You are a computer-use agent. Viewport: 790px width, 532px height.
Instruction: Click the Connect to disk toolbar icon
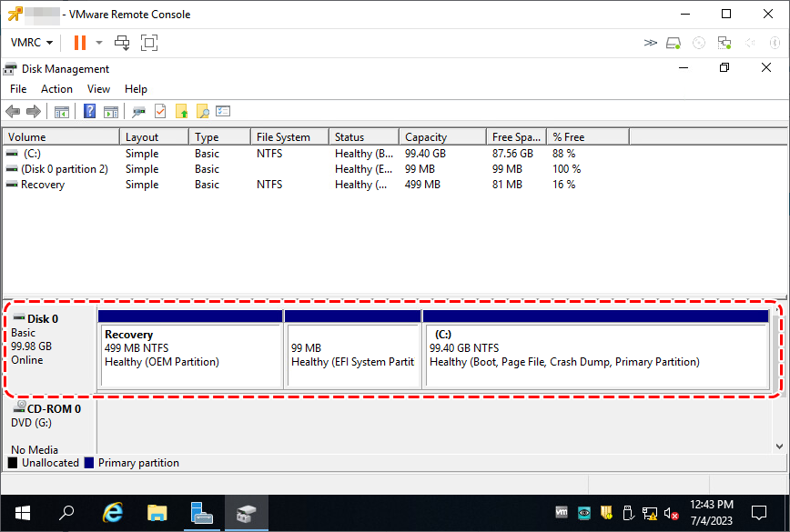pyautogui.click(x=139, y=111)
